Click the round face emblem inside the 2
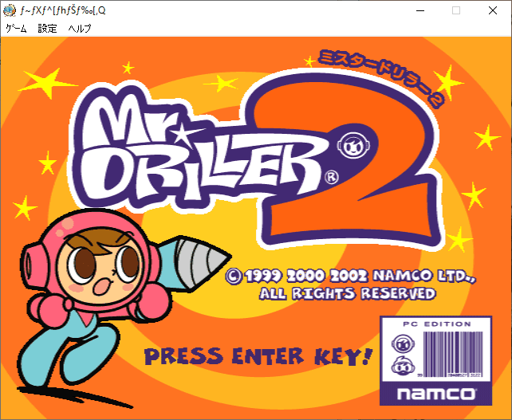The image size is (512, 420). [353, 146]
